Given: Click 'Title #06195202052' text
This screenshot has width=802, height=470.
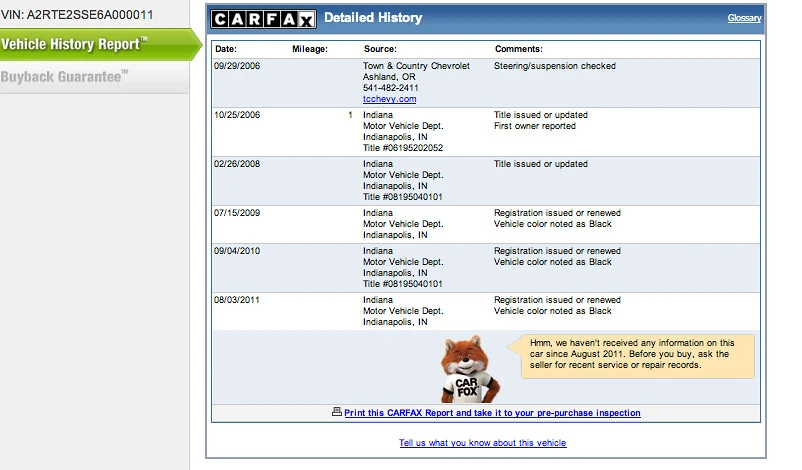Looking at the screenshot, I should tap(403, 148).
